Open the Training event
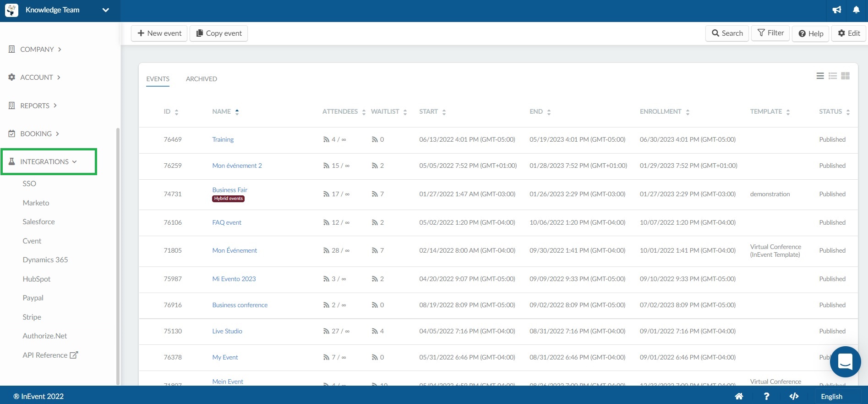Image resolution: width=868 pixels, height=404 pixels. point(223,139)
